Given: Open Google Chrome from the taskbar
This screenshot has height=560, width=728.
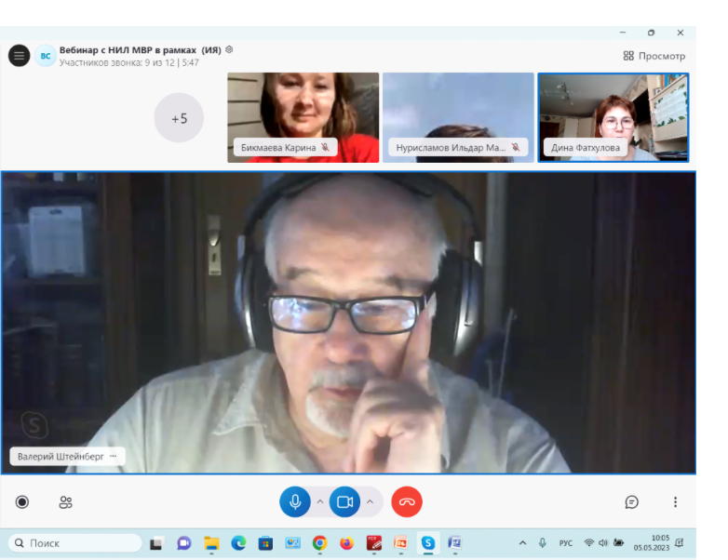Looking at the screenshot, I should click(x=319, y=542).
